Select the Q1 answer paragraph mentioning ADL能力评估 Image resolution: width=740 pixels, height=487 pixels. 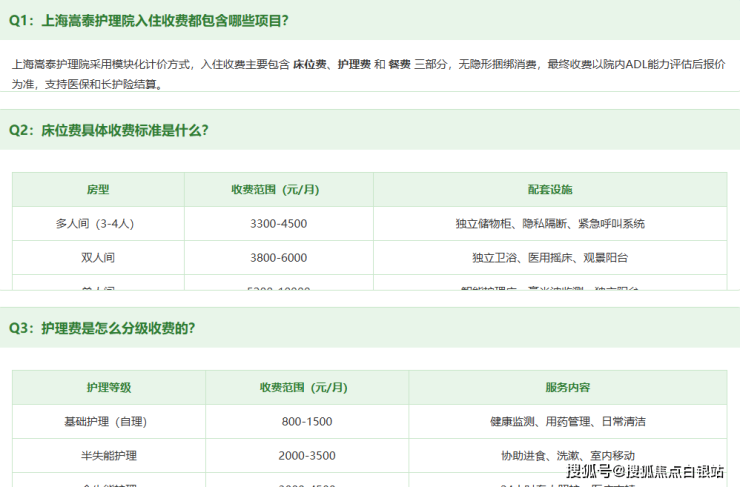(x=368, y=74)
